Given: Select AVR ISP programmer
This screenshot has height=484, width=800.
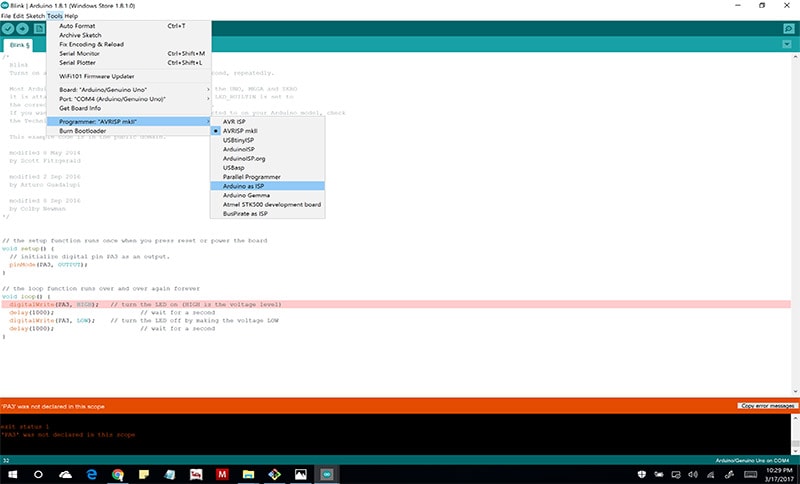Looking at the screenshot, I should [x=267, y=121].
